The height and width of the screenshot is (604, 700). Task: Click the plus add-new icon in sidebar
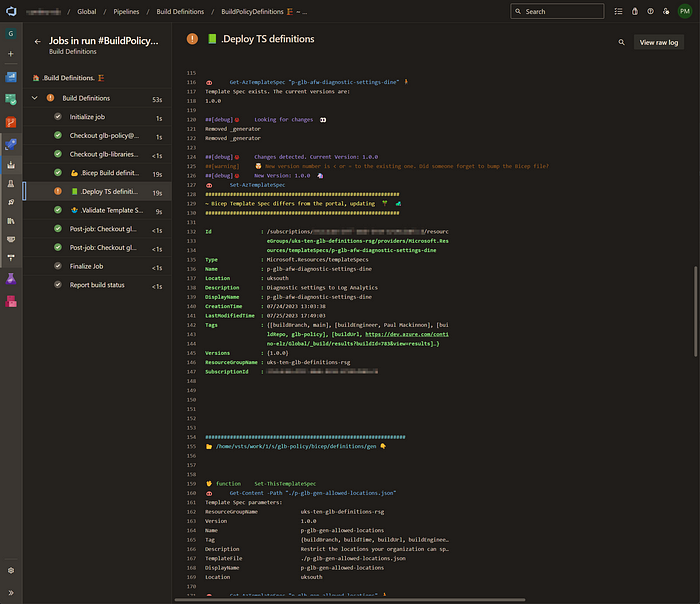click(11, 54)
